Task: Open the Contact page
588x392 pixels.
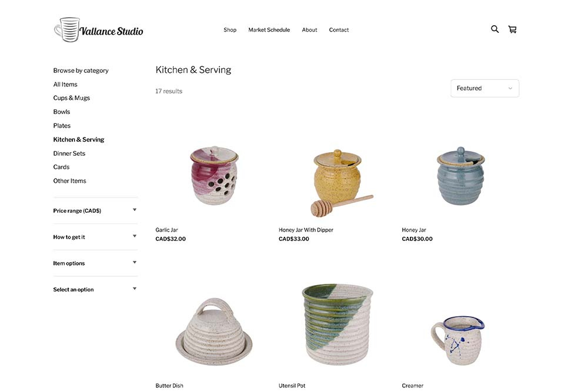Action: tap(339, 29)
